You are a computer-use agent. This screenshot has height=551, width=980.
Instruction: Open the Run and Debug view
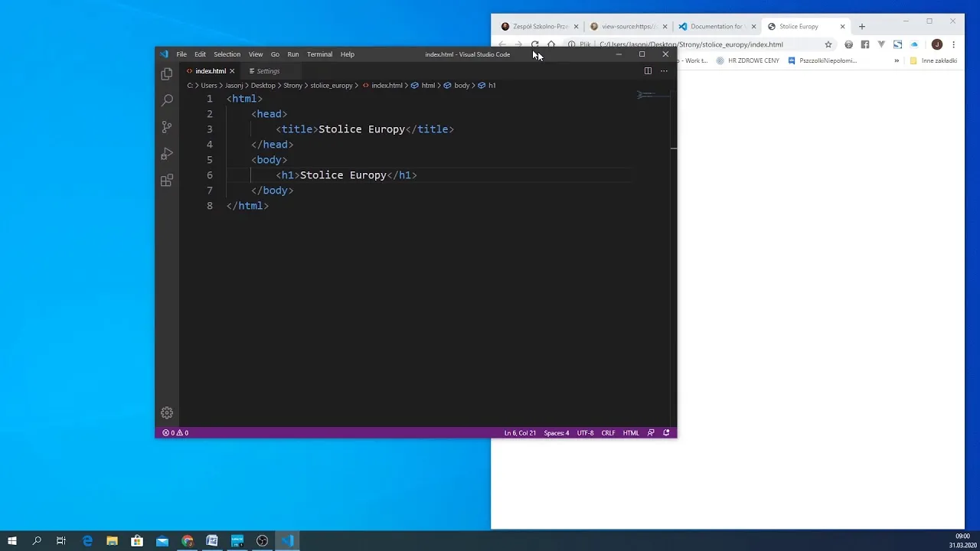pos(167,154)
